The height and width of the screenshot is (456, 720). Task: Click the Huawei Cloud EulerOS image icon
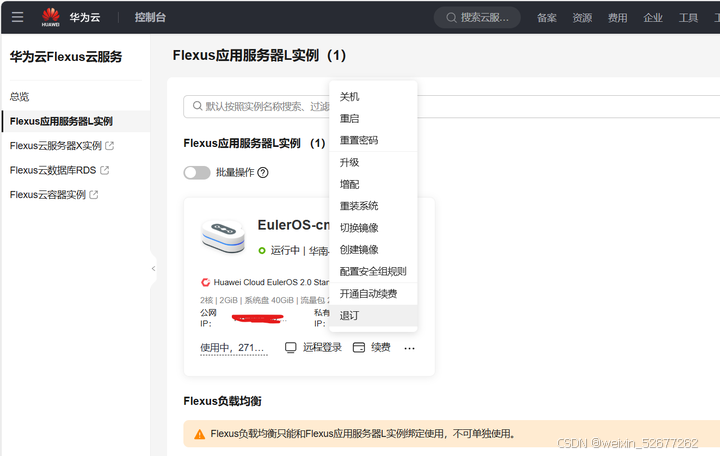pos(205,282)
